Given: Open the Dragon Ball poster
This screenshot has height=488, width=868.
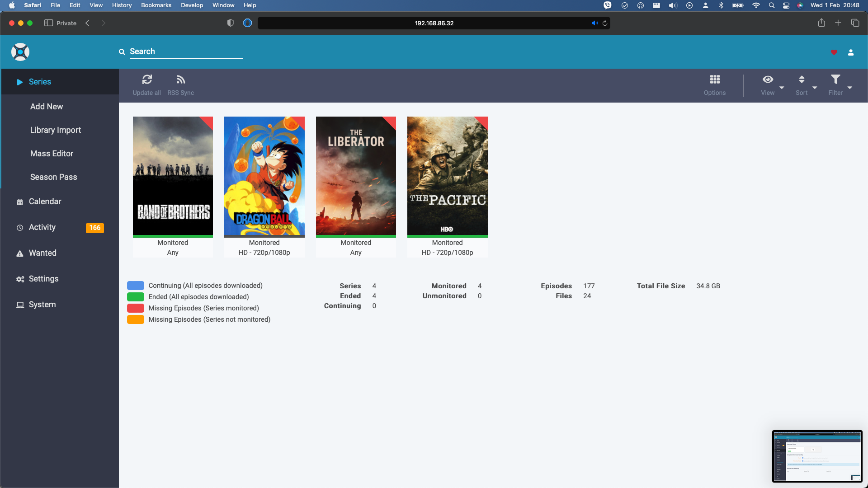Looking at the screenshot, I should [x=264, y=176].
